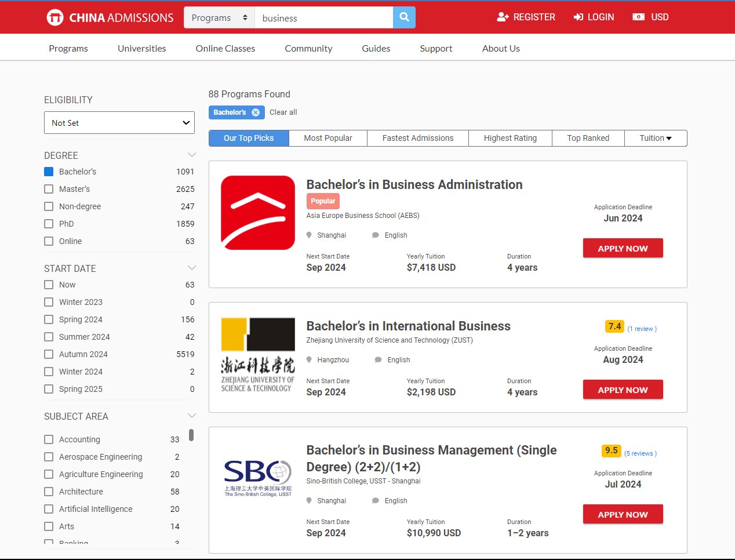
Task: Enable the Autumn 2024 start date checkbox
Action: tap(49, 354)
